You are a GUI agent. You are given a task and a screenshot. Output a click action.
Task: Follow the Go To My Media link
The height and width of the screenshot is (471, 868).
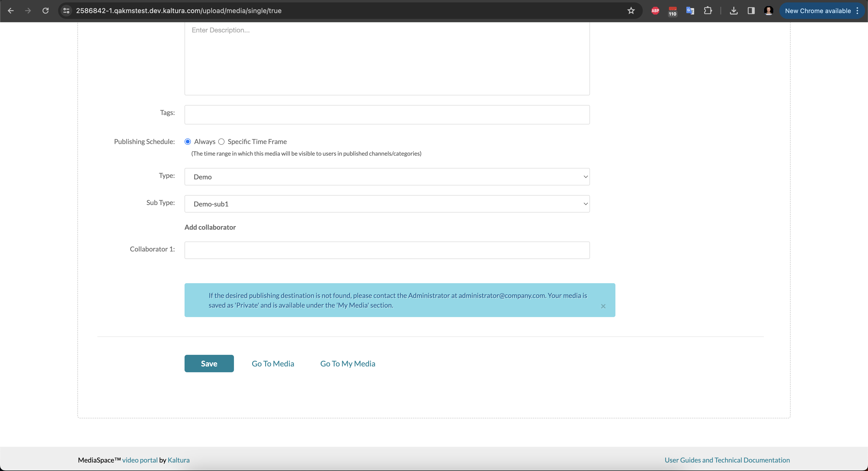point(347,364)
